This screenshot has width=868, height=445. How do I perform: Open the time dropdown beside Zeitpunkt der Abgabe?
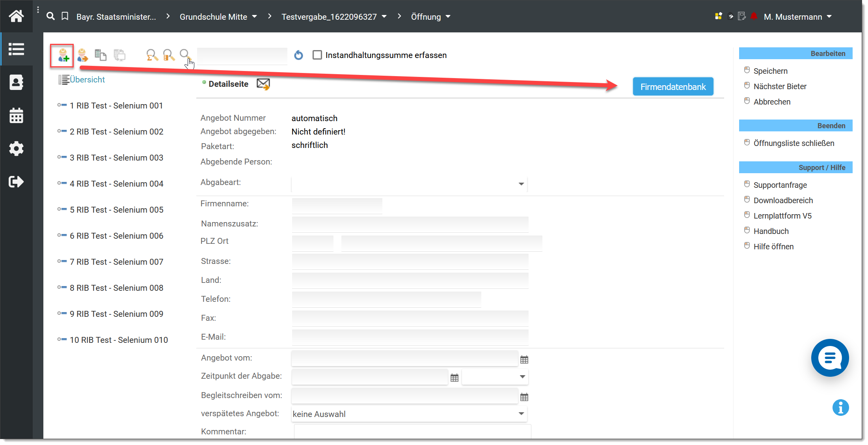coord(495,377)
